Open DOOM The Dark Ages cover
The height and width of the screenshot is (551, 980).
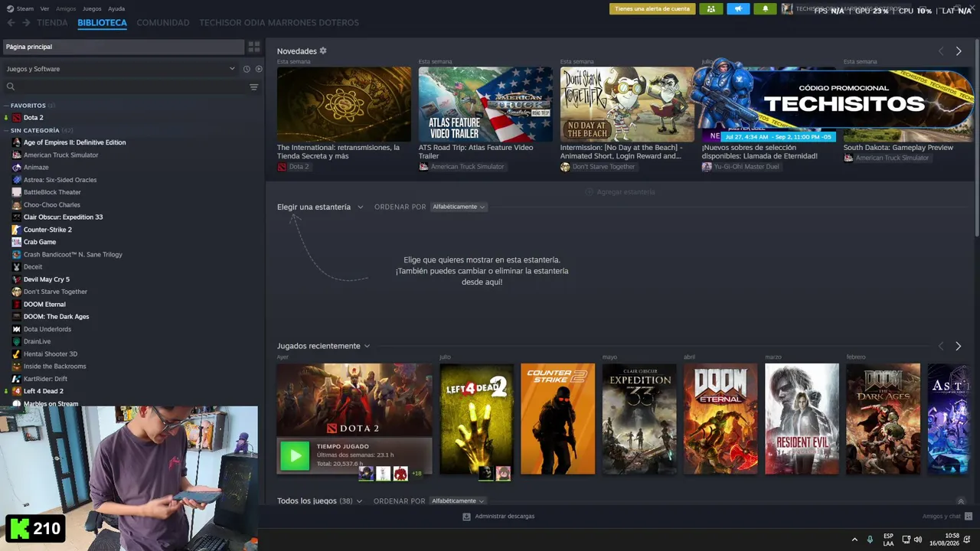click(883, 419)
